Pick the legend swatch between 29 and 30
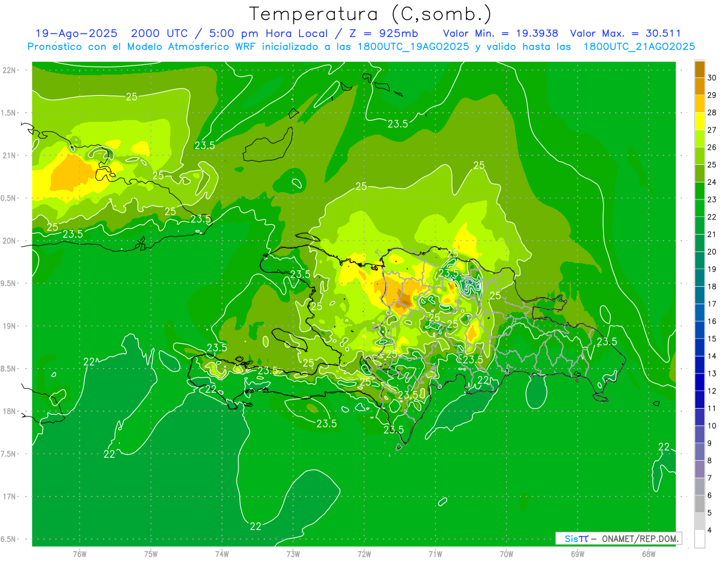 point(699,86)
